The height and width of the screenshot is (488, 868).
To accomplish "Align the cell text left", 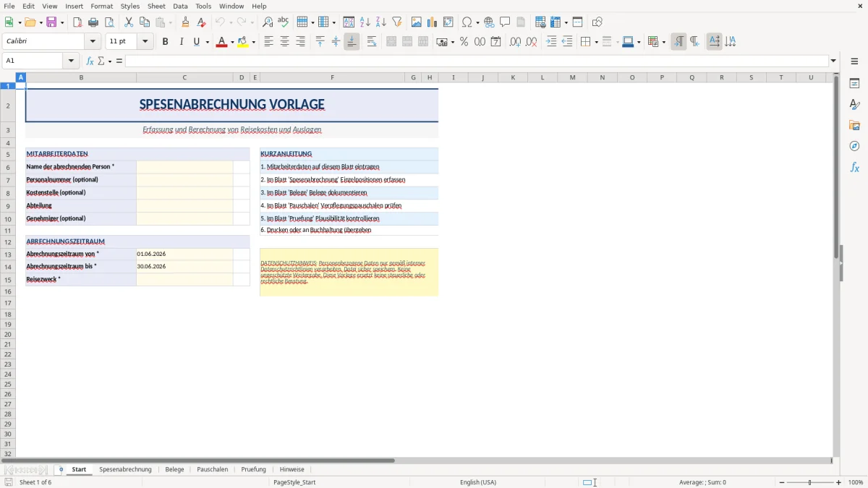I will pos(268,42).
